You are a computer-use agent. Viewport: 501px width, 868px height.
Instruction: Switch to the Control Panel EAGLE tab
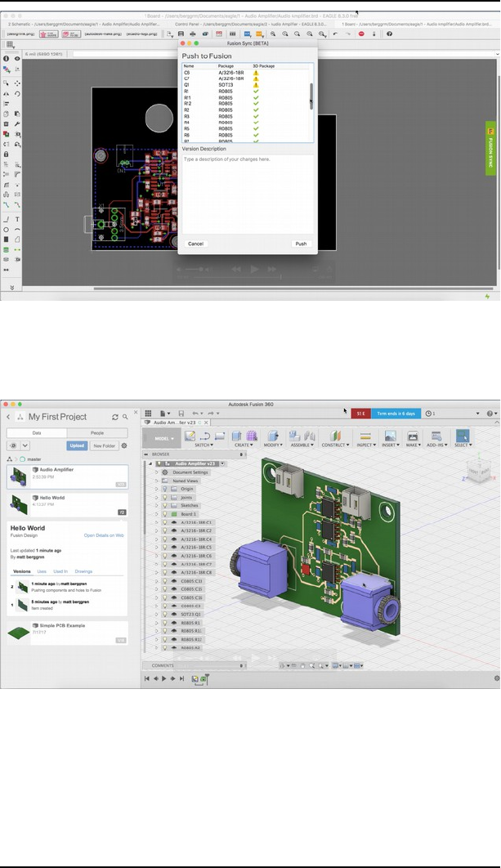click(252, 25)
